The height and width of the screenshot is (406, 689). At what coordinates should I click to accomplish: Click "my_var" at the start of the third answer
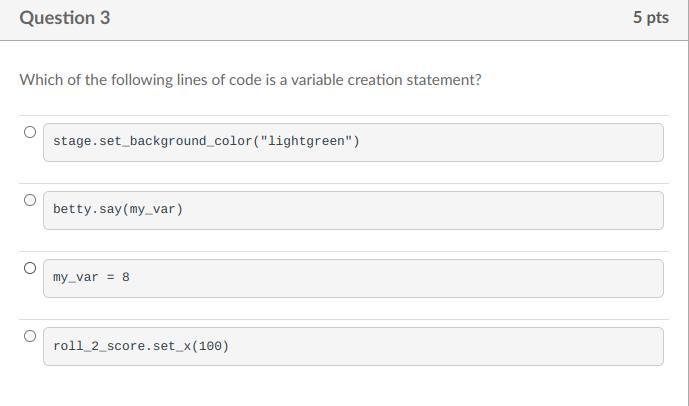pos(76,277)
